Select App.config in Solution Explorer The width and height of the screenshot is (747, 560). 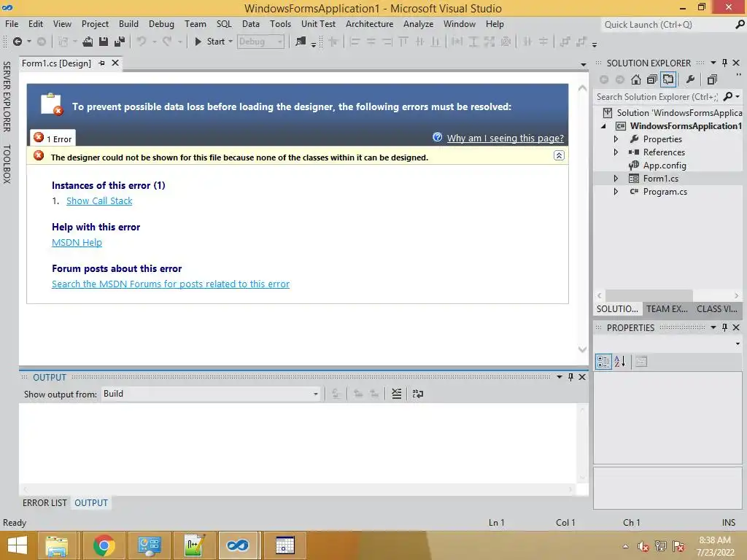point(665,166)
